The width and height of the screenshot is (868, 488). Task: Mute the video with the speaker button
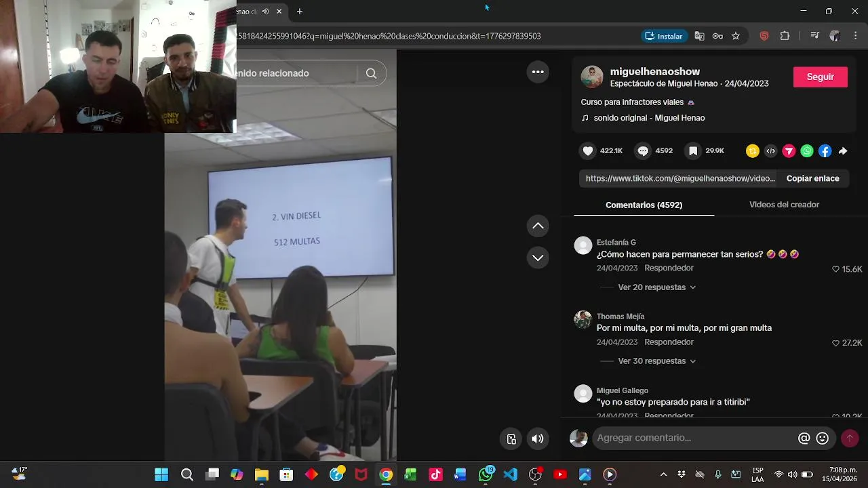pyautogui.click(x=538, y=439)
